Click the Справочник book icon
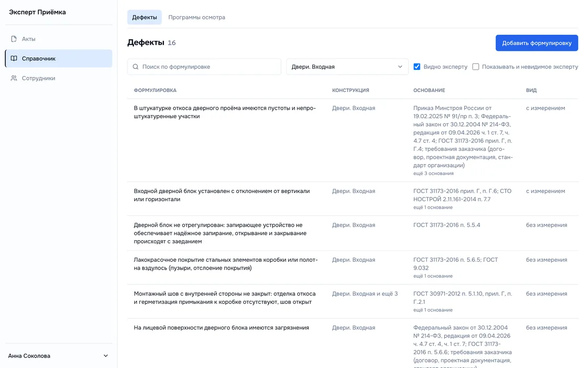 [14, 58]
